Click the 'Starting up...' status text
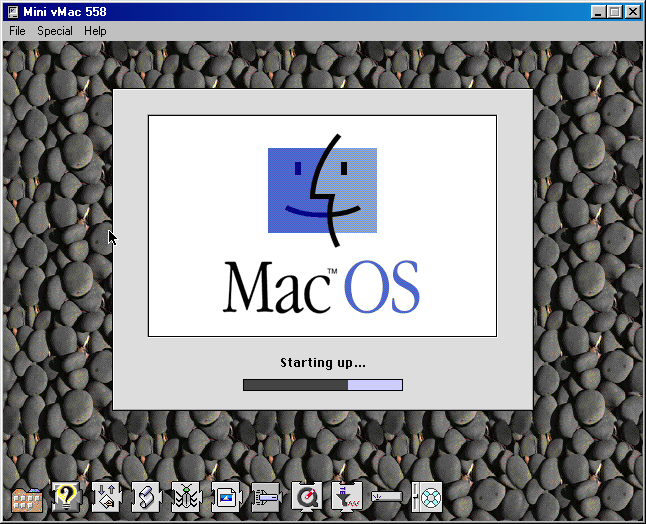 (323, 363)
